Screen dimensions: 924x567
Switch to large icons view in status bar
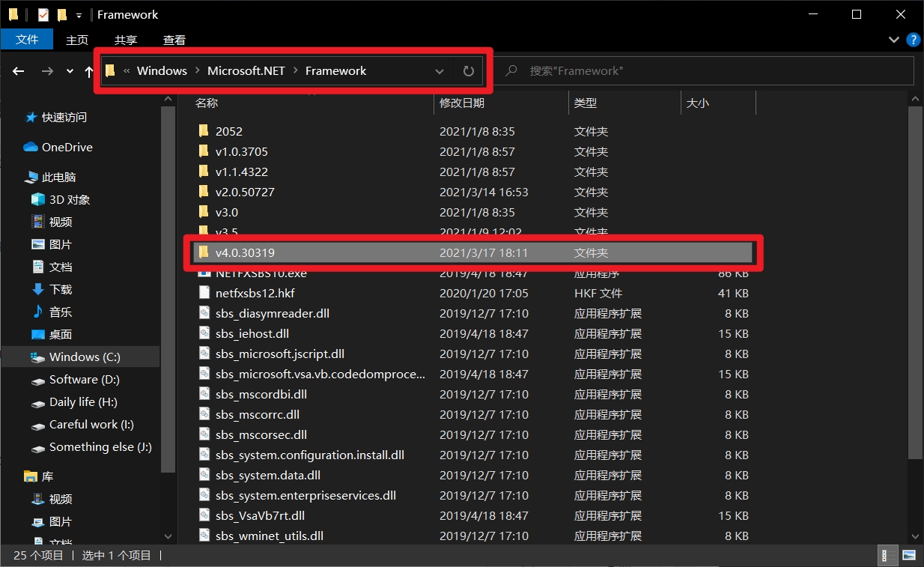point(908,556)
